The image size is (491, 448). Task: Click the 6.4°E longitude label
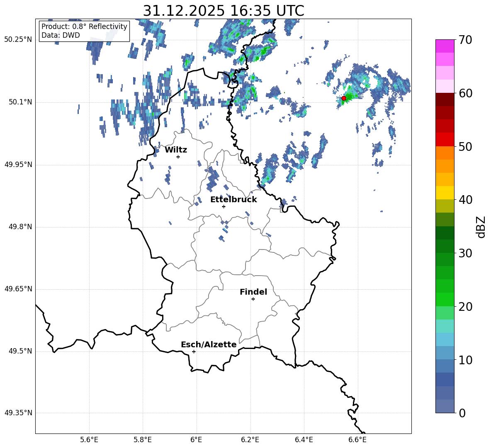(x=304, y=440)
